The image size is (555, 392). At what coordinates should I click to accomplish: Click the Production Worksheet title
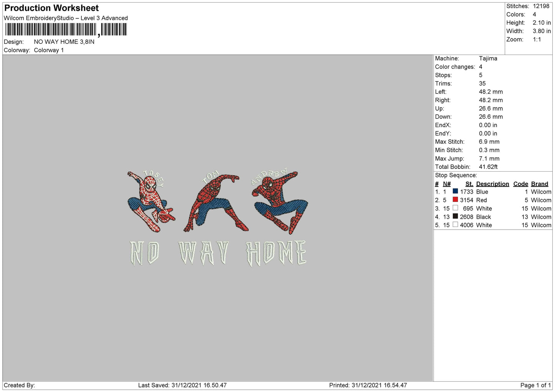click(x=51, y=8)
